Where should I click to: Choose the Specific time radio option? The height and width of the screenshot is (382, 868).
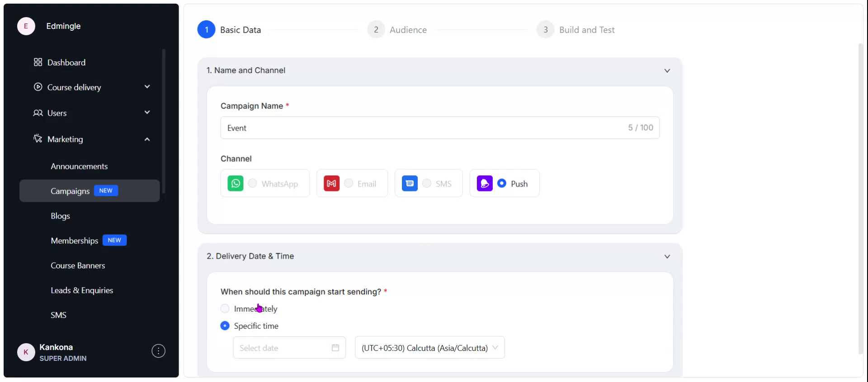(225, 326)
